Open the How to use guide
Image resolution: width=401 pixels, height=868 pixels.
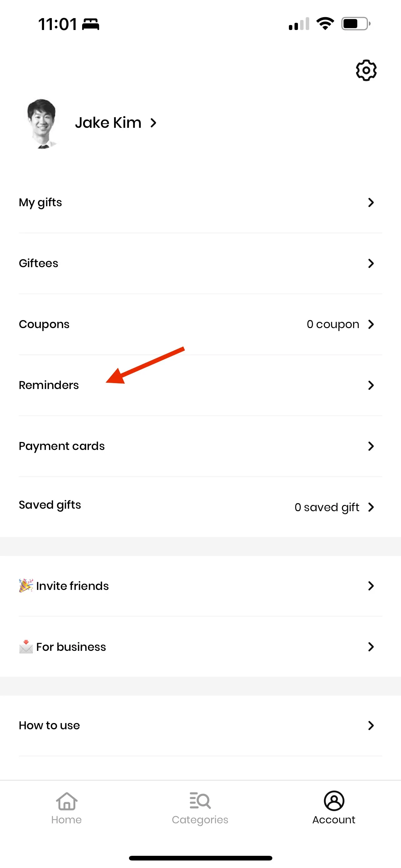(200, 726)
